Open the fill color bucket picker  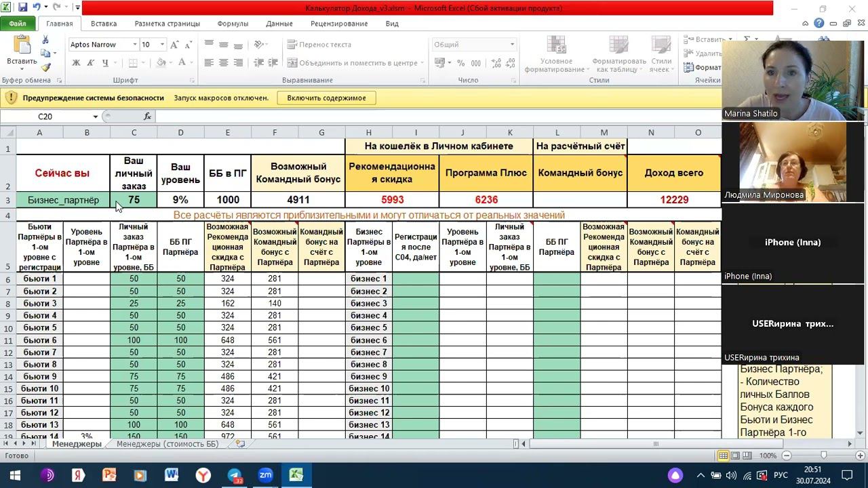161,63
